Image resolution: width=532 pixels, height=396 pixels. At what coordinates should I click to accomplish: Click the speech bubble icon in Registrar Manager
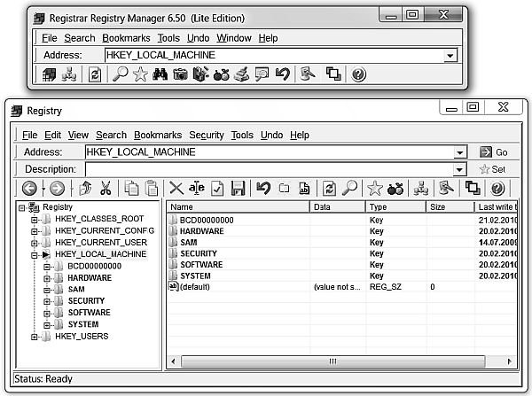pyautogui.click(x=262, y=74)
